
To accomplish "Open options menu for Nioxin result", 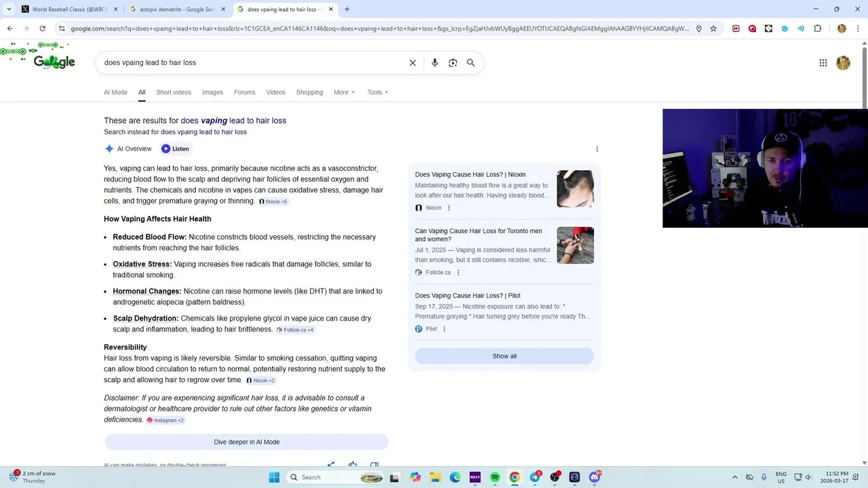I will (448, 208).
